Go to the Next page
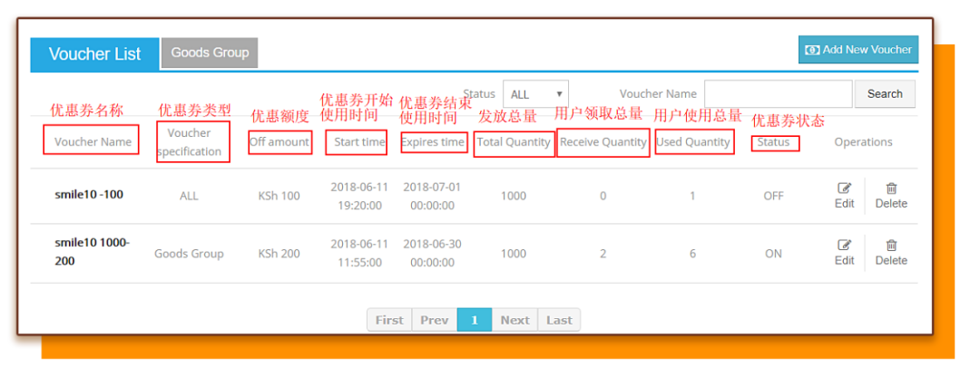 click(515, 320)
